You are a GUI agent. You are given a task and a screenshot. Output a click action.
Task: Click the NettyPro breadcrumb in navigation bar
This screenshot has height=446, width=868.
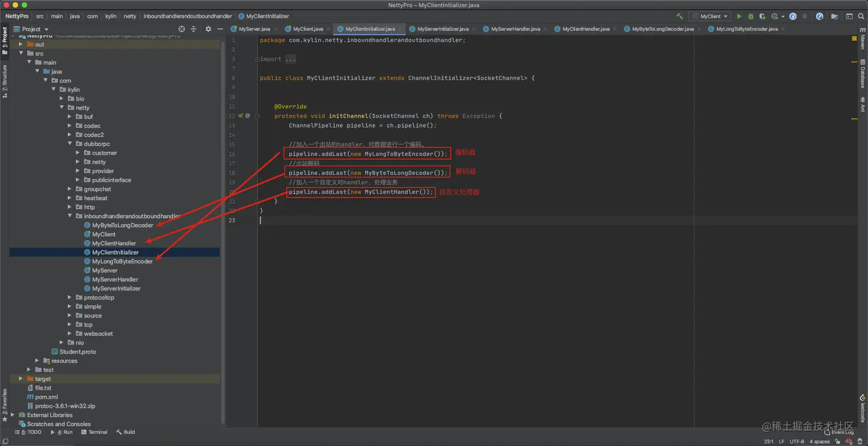click(17, 17)
